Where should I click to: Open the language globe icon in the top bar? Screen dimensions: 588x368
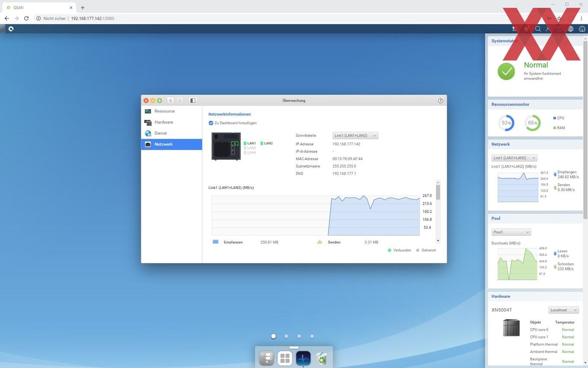(571, 29)
